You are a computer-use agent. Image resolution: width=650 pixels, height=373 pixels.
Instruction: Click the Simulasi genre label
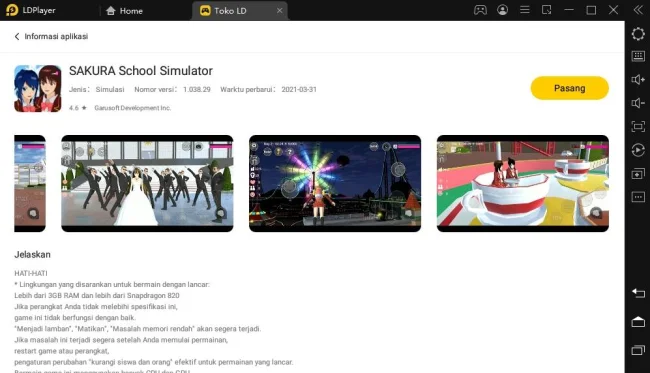(x=110, y=89)
